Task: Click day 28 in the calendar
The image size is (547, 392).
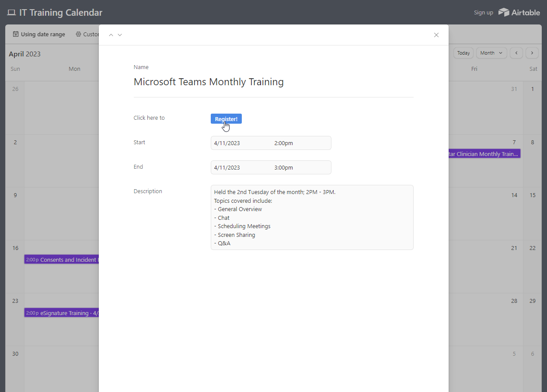Action: point(514,301)
